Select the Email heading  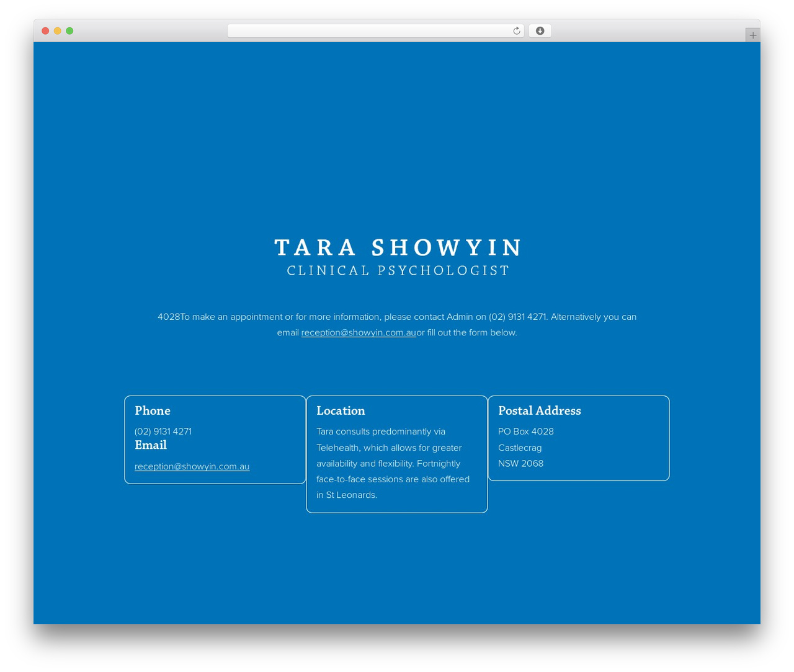(151, 445)
